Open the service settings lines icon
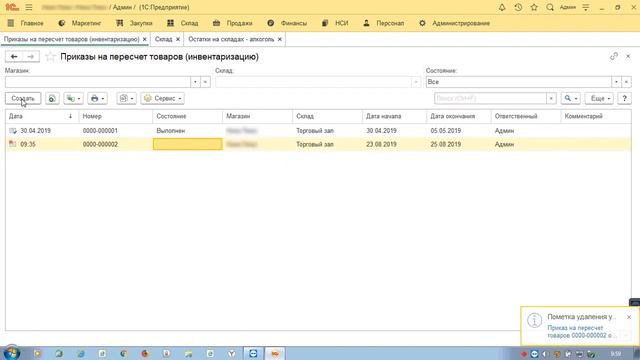640x360 pixels. tap(586, 7)
